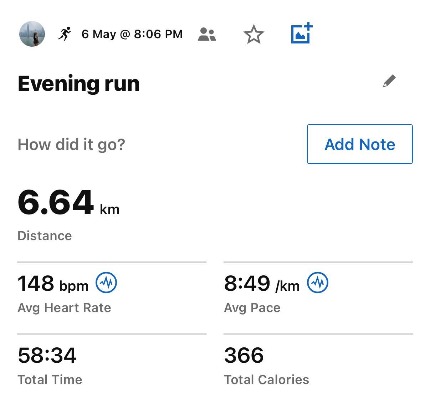
Task: Click the running activity type icon
Action: [x=65, y=34]
